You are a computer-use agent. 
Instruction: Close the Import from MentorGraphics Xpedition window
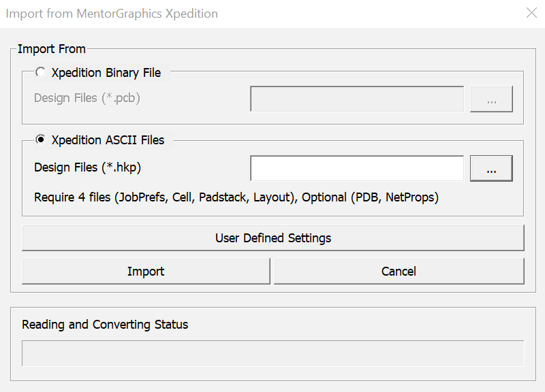tap(531, 14)
